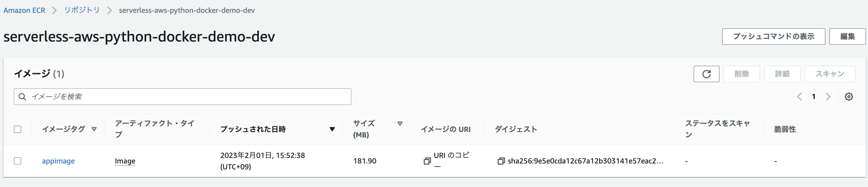Viewport: 868px width, 187px height.
Task: Go to リポジトリ breadcrumb link
Action: pos(82,10)
